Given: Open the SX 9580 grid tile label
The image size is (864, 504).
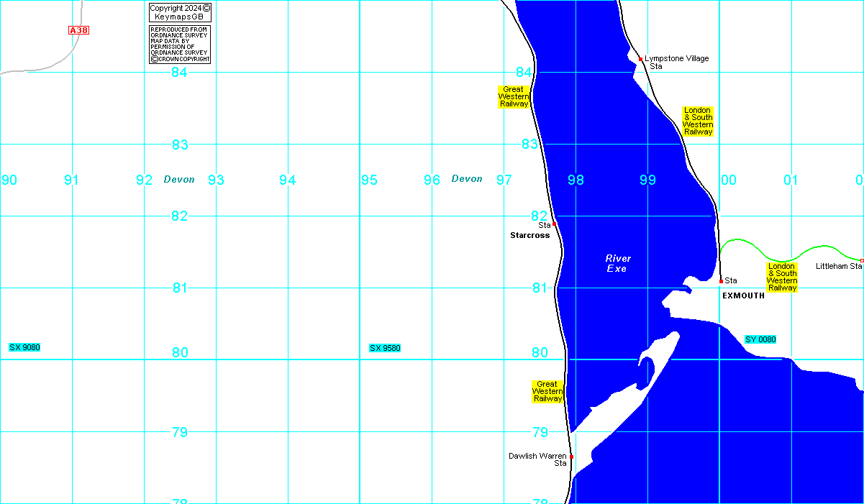Looking at the screenshot, I should [x=385, y=348].
